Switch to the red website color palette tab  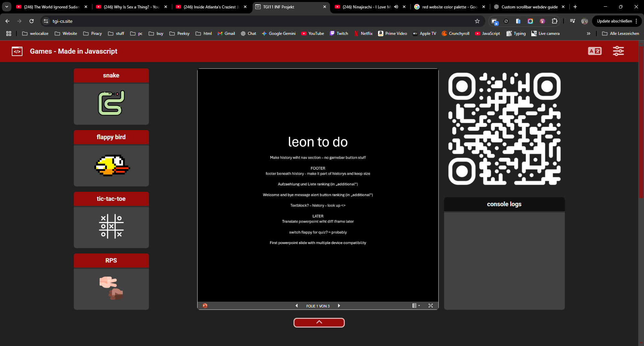449,7
